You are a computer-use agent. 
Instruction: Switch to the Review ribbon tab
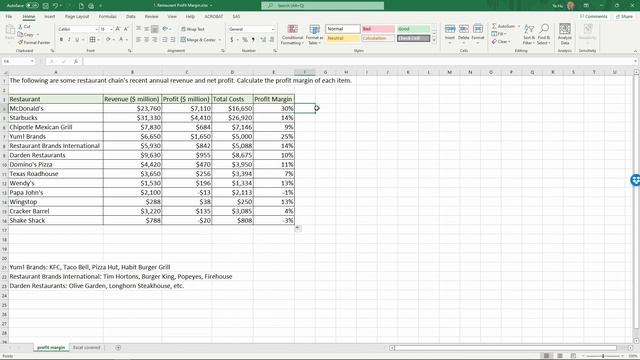(151, 17)
